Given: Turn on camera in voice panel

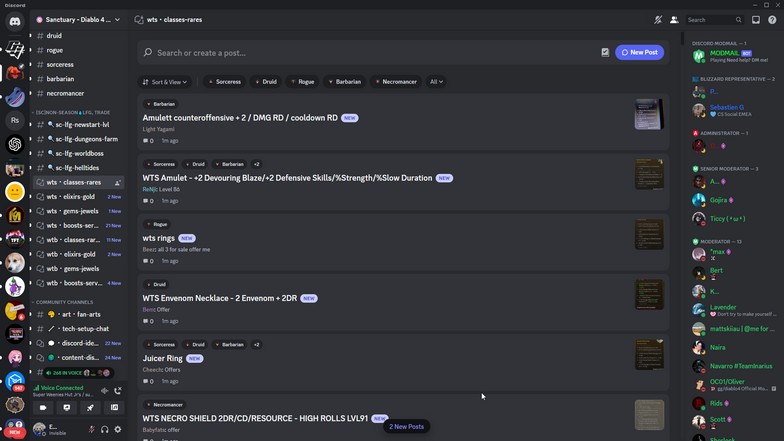Looking at the screenshot, I should click(x=43, y=408).
